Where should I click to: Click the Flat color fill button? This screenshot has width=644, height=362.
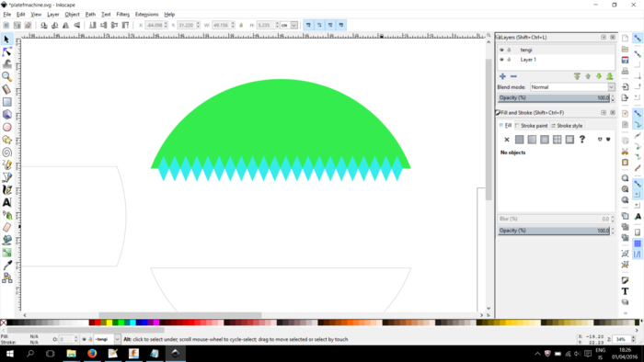click(x=519, y=140)
